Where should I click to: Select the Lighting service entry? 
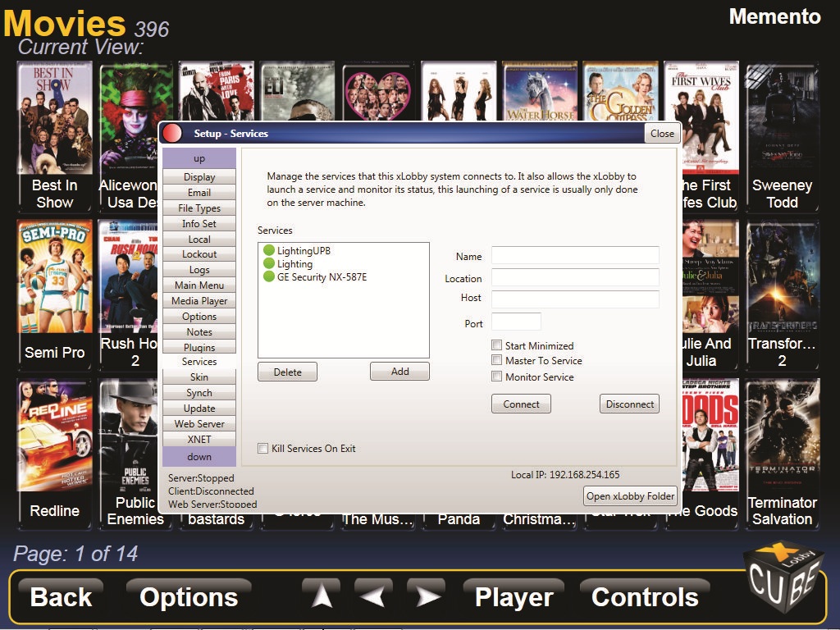[x=294, y=263]
